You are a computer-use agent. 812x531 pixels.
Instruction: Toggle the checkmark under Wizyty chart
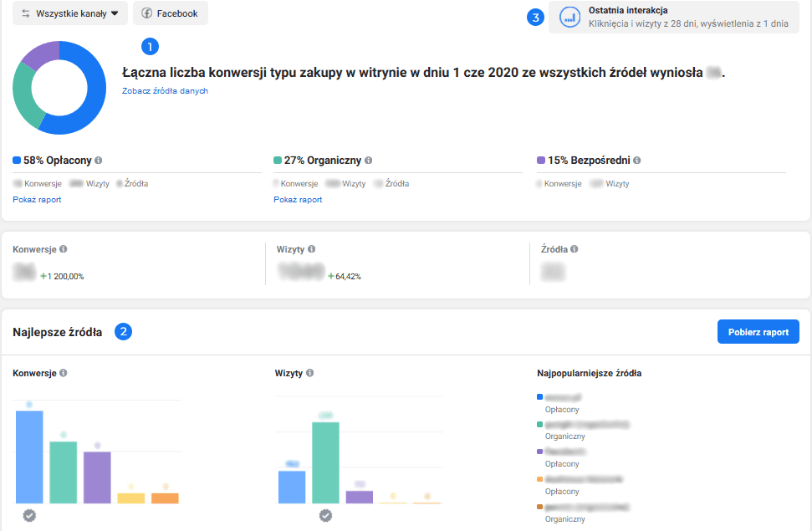point(326,515)
